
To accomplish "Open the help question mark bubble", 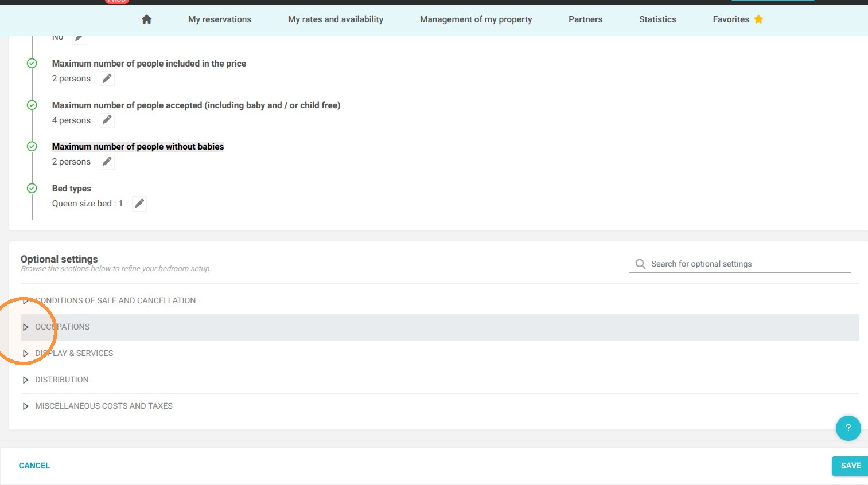I will coord(848,428).
